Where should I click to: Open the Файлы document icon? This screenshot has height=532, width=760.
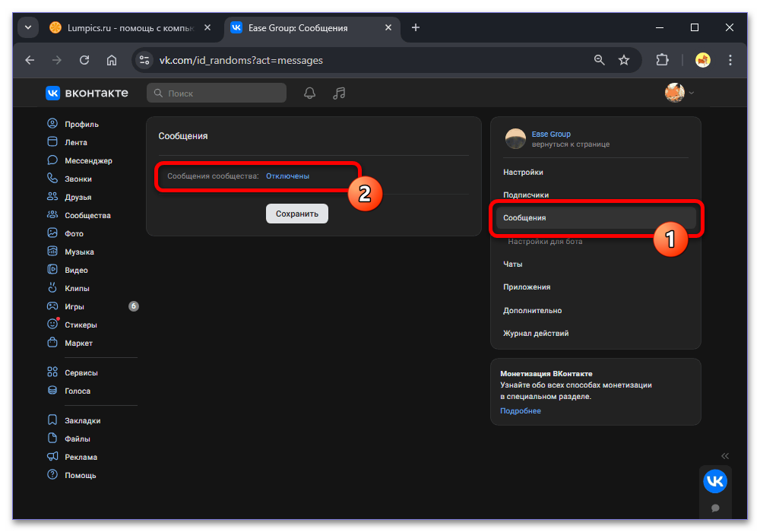(52, 438)
